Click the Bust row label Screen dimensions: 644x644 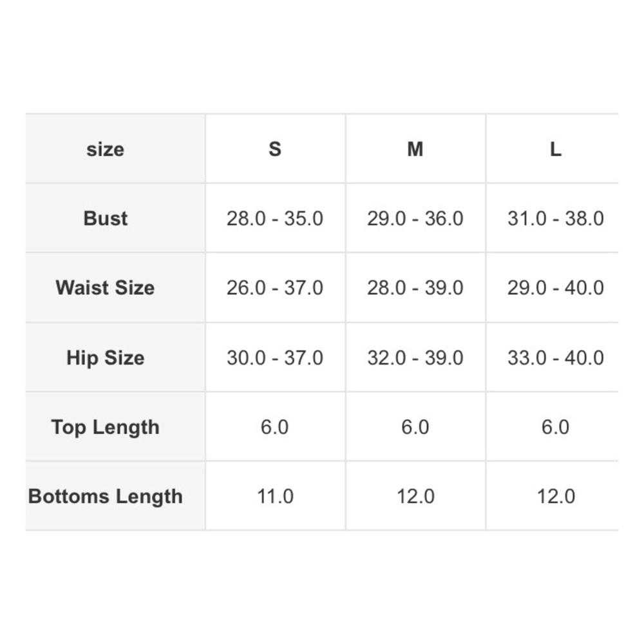click(x=106, y=218)
